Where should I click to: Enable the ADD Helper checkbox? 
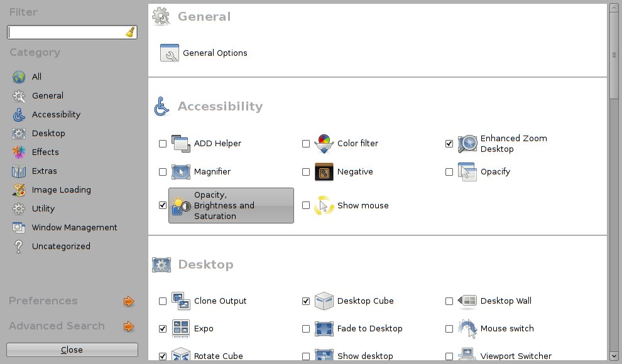(x=163, y=143)
